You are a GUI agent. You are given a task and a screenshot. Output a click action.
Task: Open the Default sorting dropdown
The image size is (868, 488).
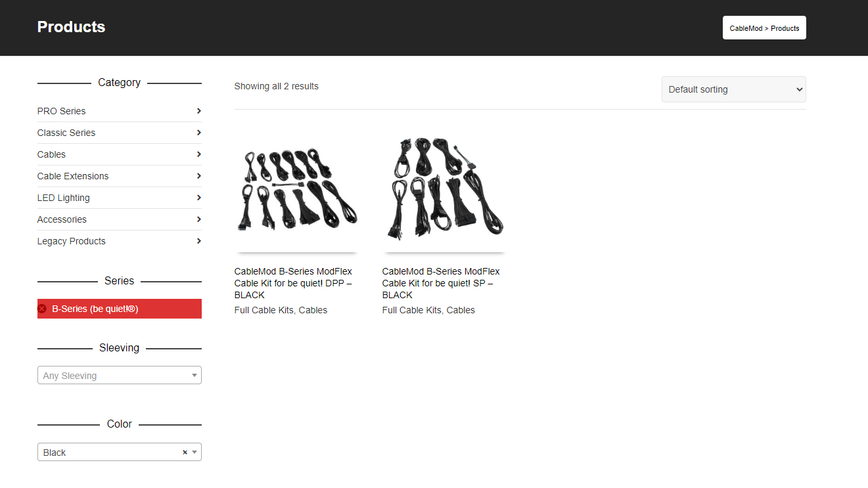[x=733, y=89]
